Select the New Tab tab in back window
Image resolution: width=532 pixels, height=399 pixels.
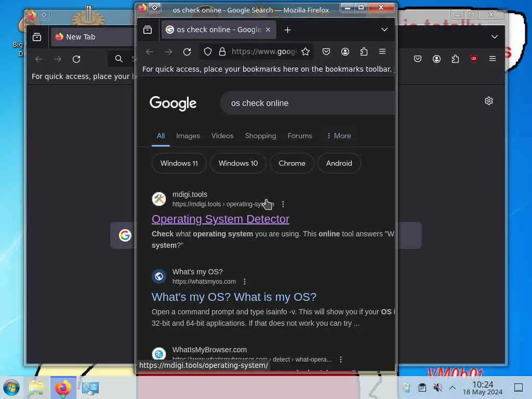click(92, 37)
